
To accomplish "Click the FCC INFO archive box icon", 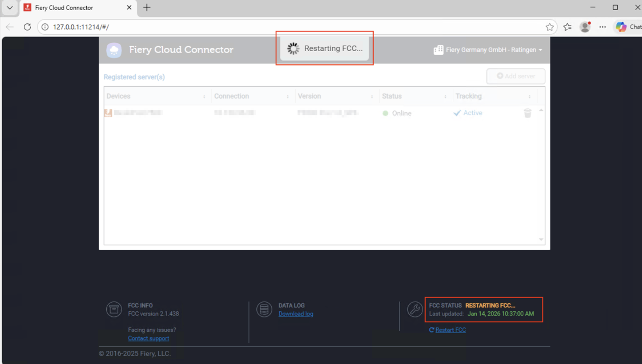I will [x=114, y=309].
